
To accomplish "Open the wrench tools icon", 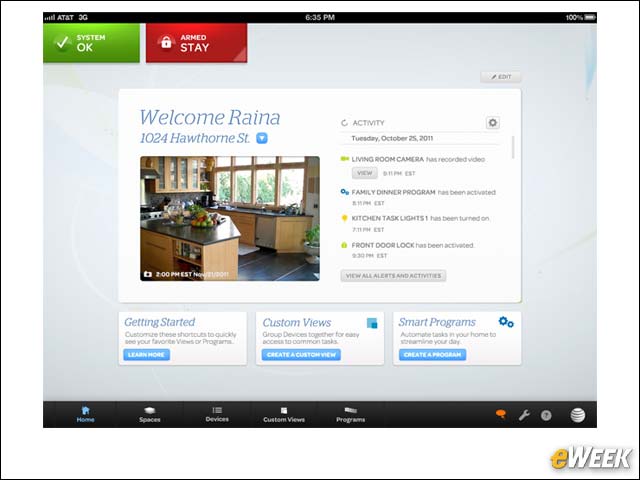I will [524, 416].
